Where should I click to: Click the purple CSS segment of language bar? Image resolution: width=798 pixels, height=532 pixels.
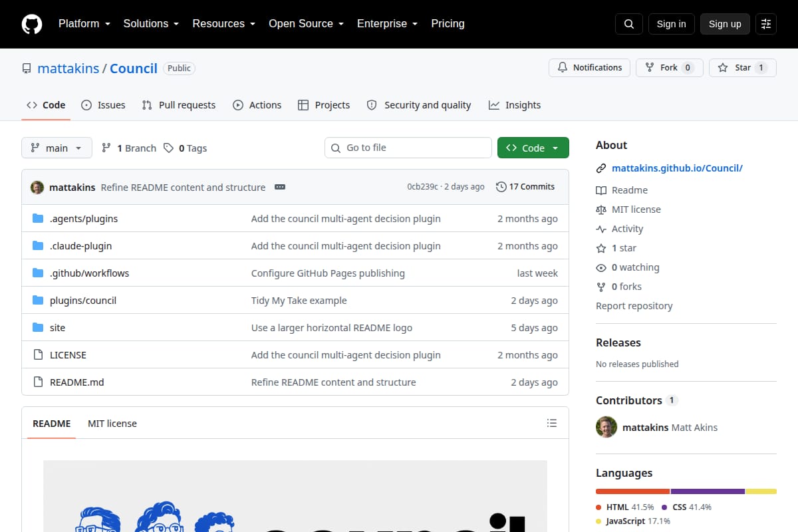tap(708, 491)
